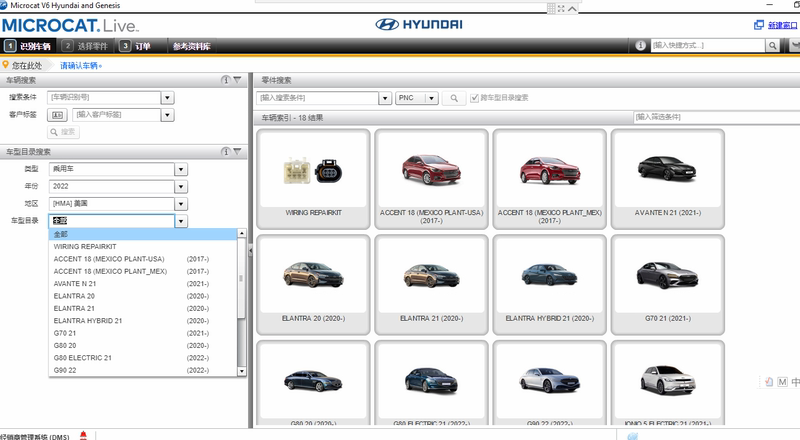The width and height of the screenshot is (800, 440).
Task: Click the 请确认车辆 breadcrumb link
Action: click(x=81, y=66)
